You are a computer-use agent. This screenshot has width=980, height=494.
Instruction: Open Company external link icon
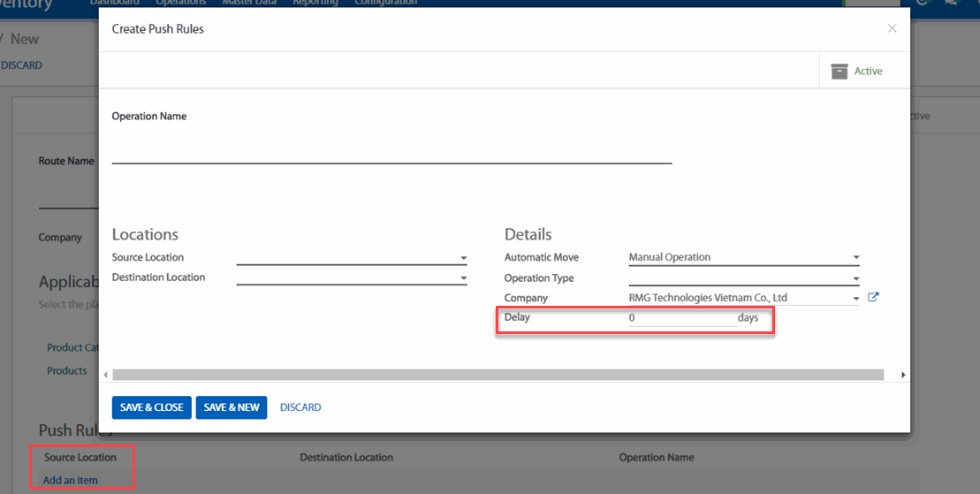873,298
